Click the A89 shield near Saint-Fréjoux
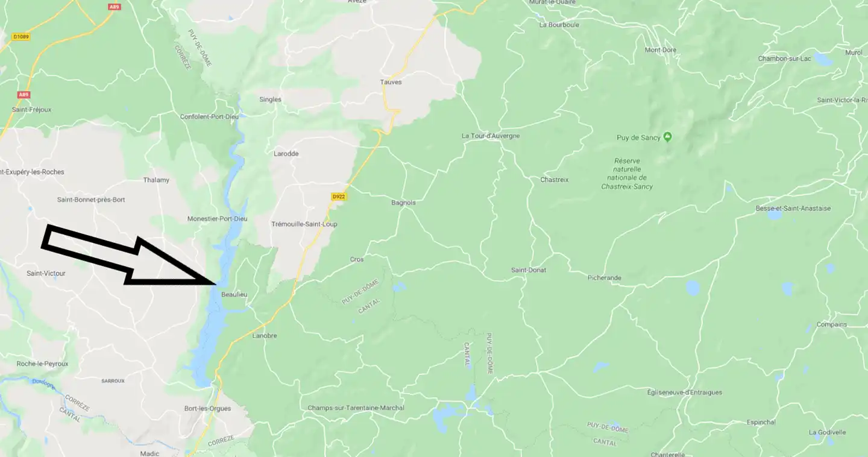 pyautogui.click(x=24, y=95)
